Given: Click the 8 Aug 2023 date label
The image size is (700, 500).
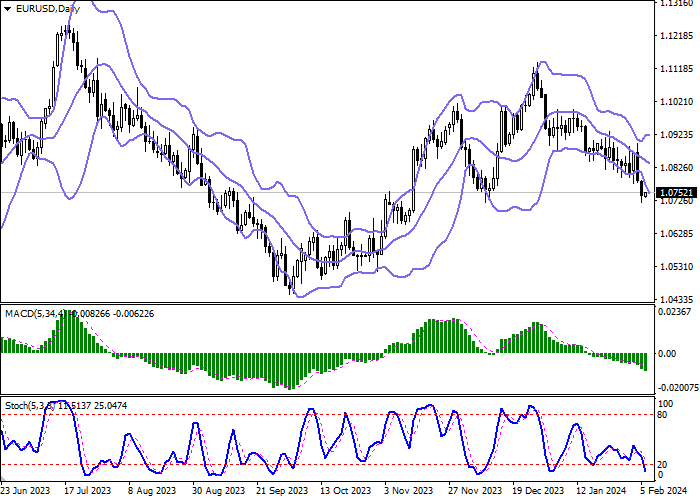Looking at the screenshot, I should point(152,490).
